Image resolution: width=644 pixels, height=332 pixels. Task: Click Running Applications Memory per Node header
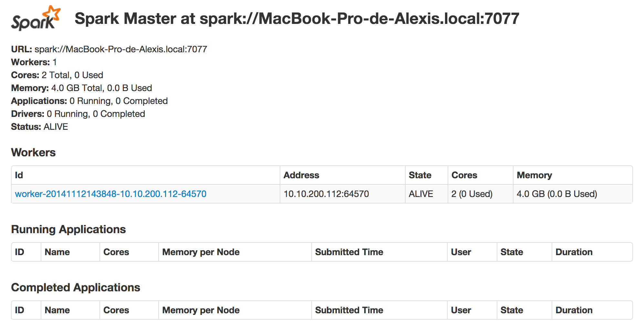pos(201,252)
